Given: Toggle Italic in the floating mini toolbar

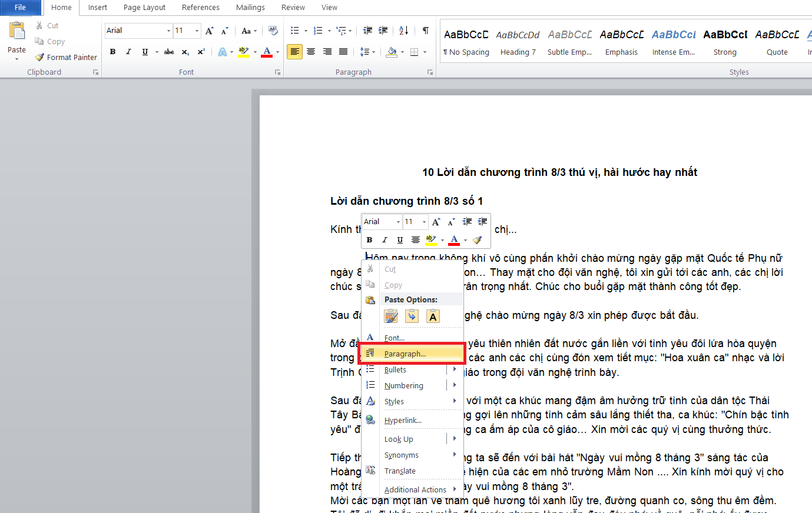Looking at the screenshot, I should point(385,239).
